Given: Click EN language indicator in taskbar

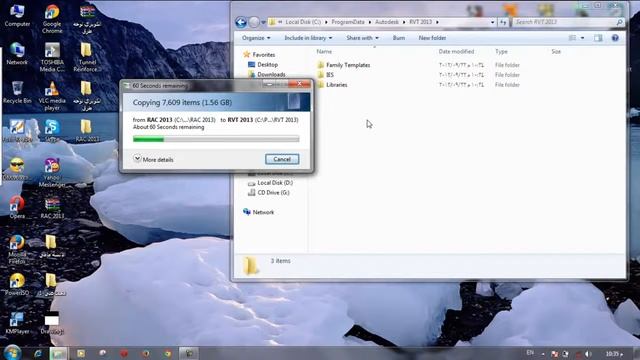Looking at the screenshot, I should [530, 353].
